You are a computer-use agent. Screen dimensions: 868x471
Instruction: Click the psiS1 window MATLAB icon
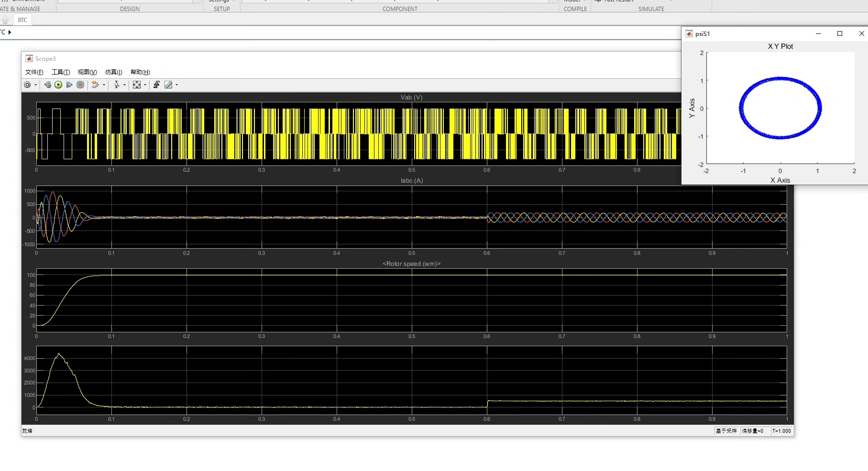click(x=689, y=33)
